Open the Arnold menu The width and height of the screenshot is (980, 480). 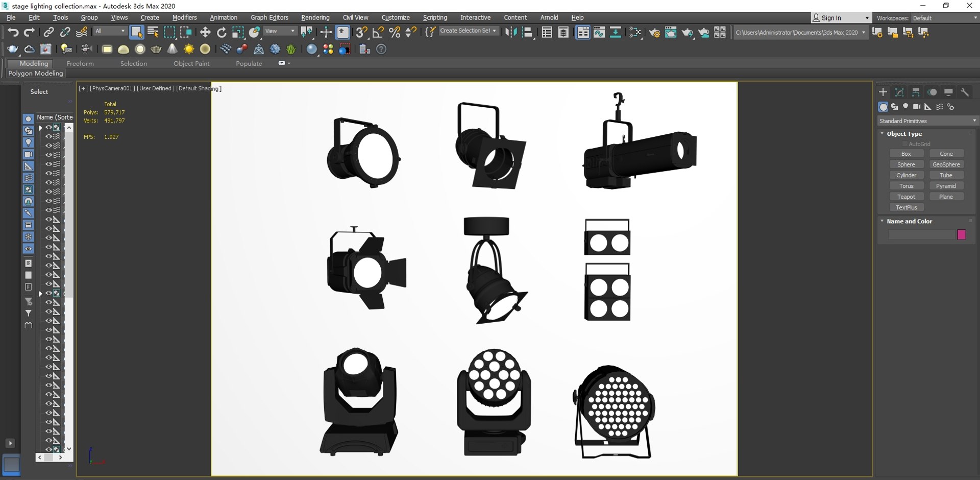tap(549, 17)
